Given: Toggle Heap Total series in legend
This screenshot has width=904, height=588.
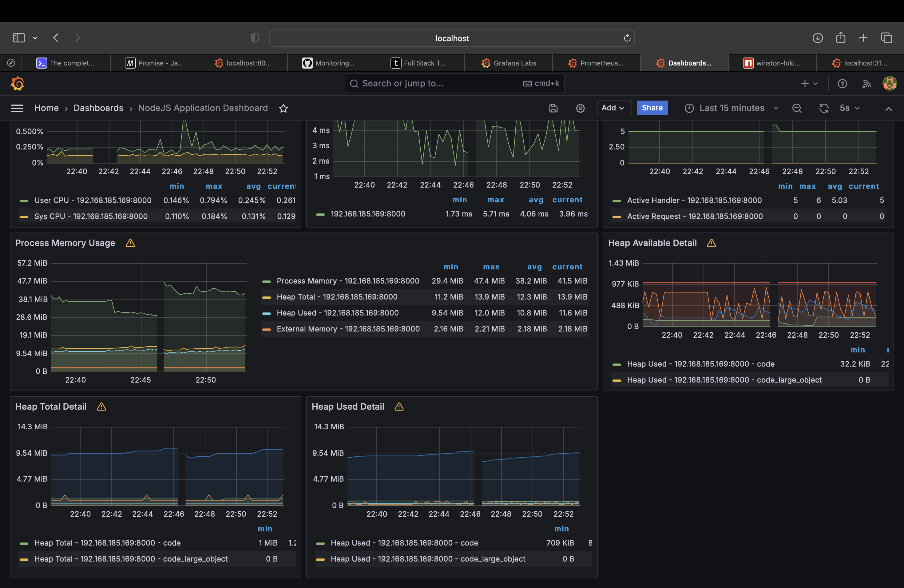Looking at the screenshot, I should pos(336,297).
